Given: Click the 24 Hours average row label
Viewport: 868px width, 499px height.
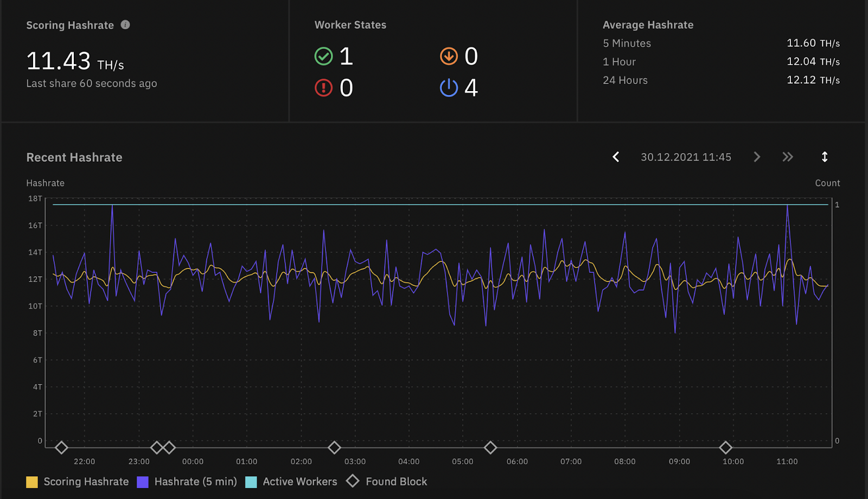Looking at the screenshot, I should click(x=625, y=80).
